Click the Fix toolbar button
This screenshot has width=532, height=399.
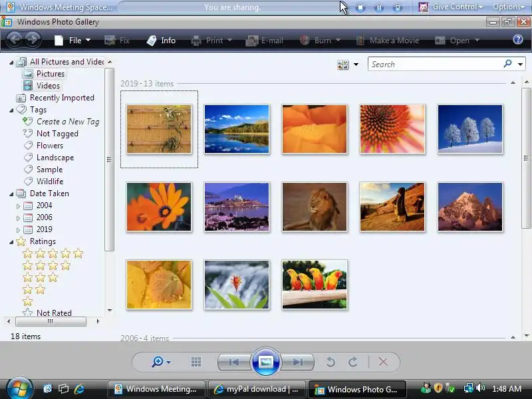(x=117, y=41)
